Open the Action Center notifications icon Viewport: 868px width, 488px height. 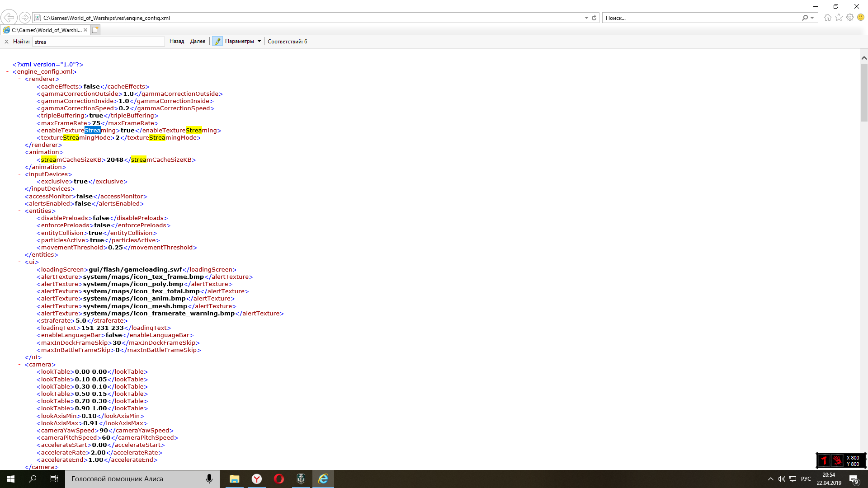tap(854, 479)
